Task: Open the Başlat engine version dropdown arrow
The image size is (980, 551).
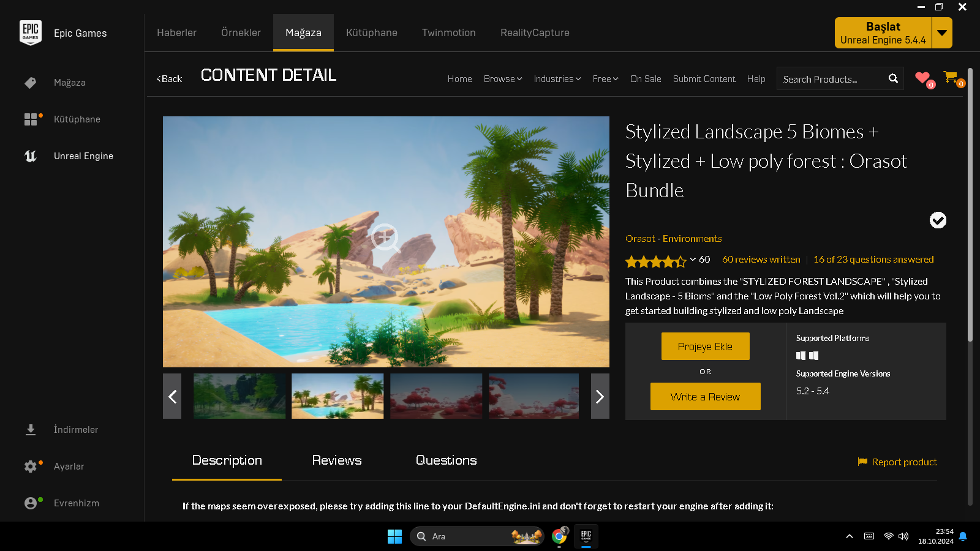Action: pyautogui.click(x=942, y=32)
